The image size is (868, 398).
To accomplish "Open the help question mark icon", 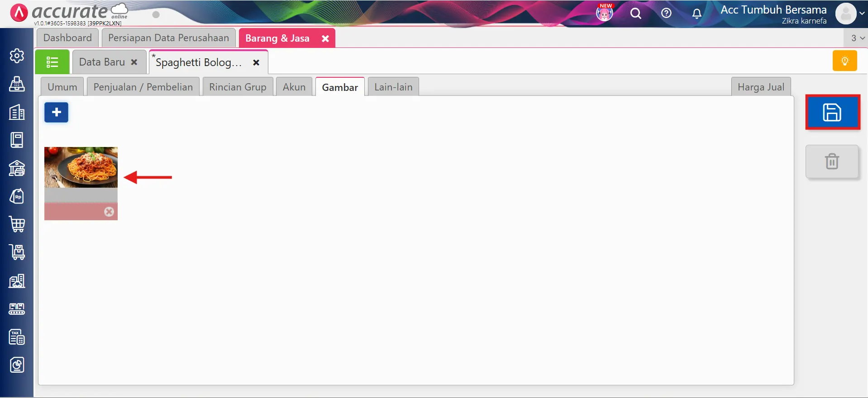I will [x=666, y=14].
